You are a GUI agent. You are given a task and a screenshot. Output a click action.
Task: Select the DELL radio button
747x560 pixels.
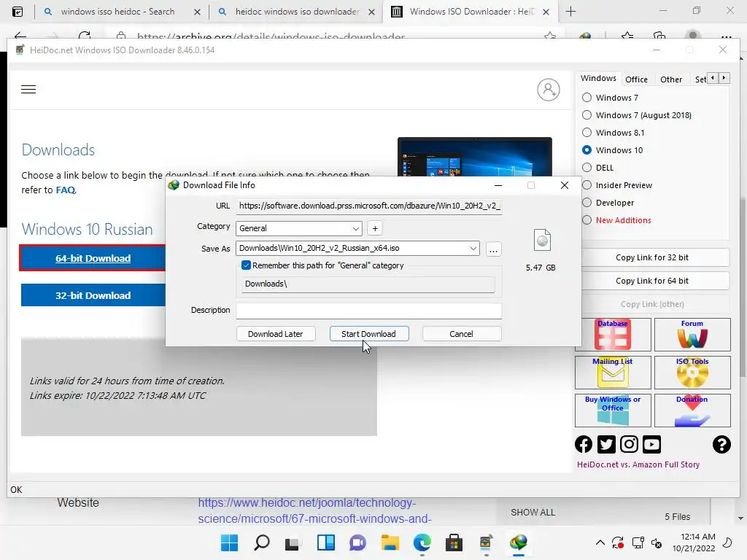587,168
